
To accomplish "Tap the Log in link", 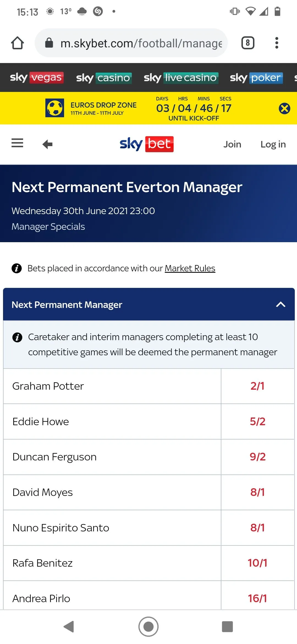I will [x=273, y=144].
